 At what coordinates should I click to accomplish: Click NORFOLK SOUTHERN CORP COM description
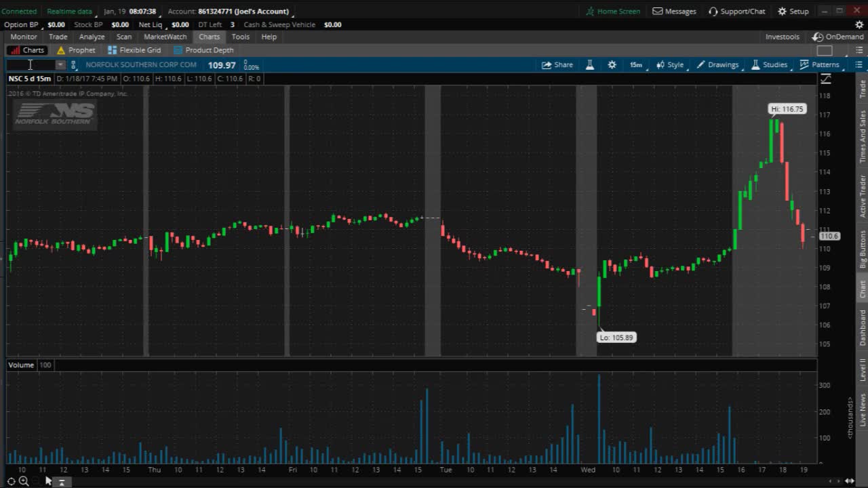tap(141, 65)
